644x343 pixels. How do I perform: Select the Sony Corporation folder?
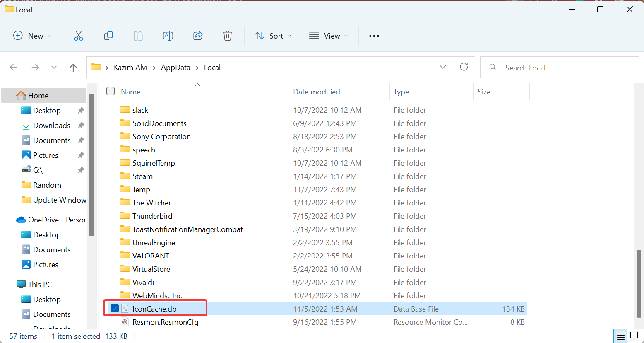pos(161,136)
